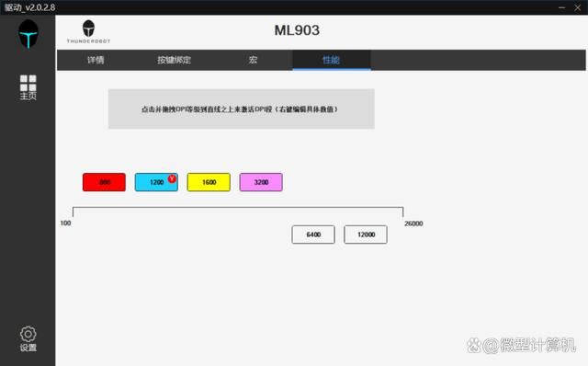
Task: Select the pink 3200 DPI block
Action: tap(261, 182)
